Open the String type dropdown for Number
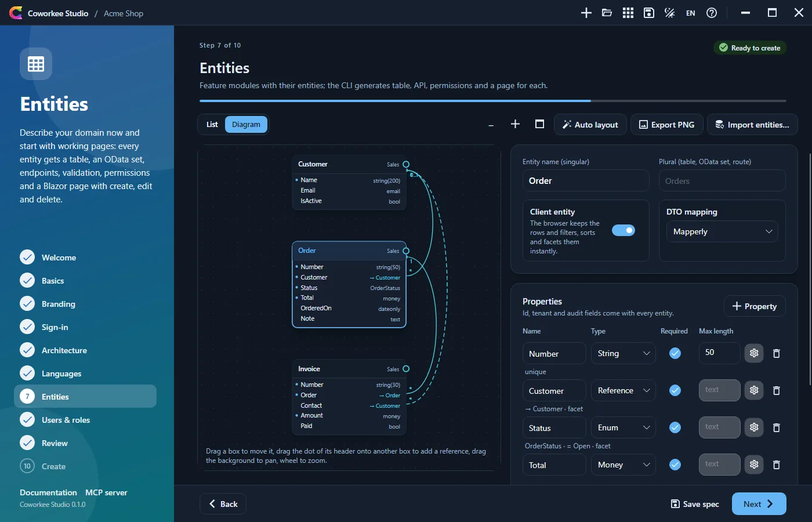 623,353
